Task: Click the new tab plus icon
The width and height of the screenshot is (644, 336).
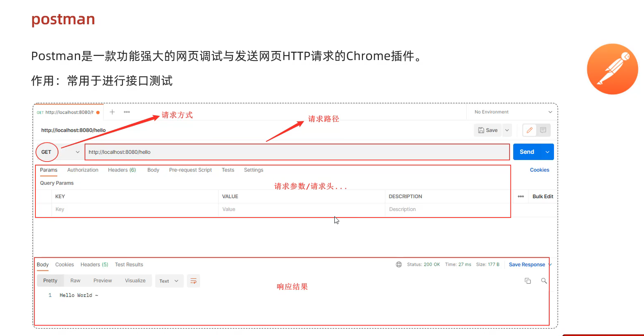Action: 112,112
